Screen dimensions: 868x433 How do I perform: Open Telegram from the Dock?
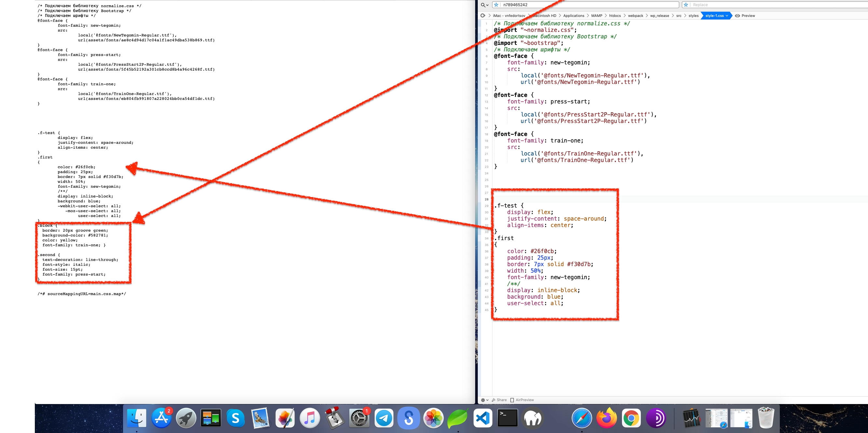tap(384, 418)
